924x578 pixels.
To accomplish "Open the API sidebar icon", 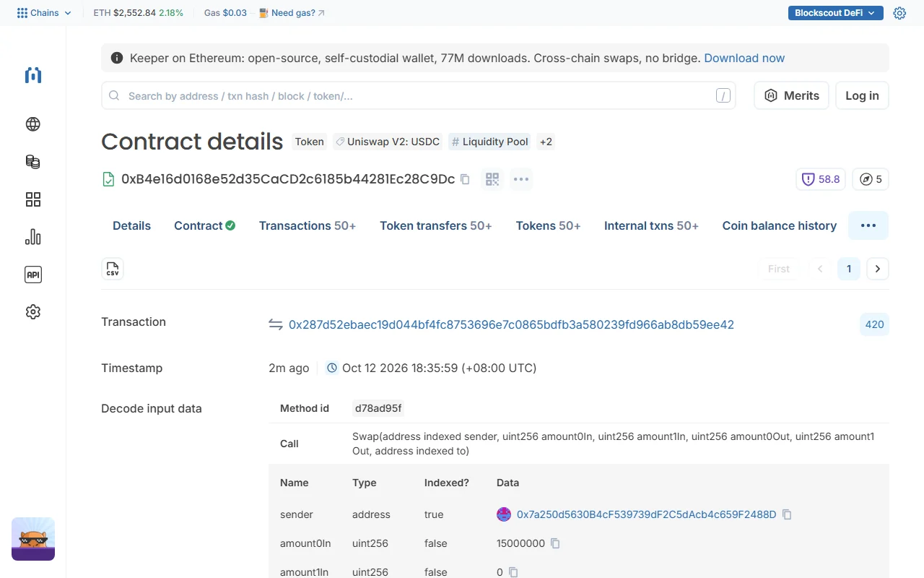I will pos(33,275).
